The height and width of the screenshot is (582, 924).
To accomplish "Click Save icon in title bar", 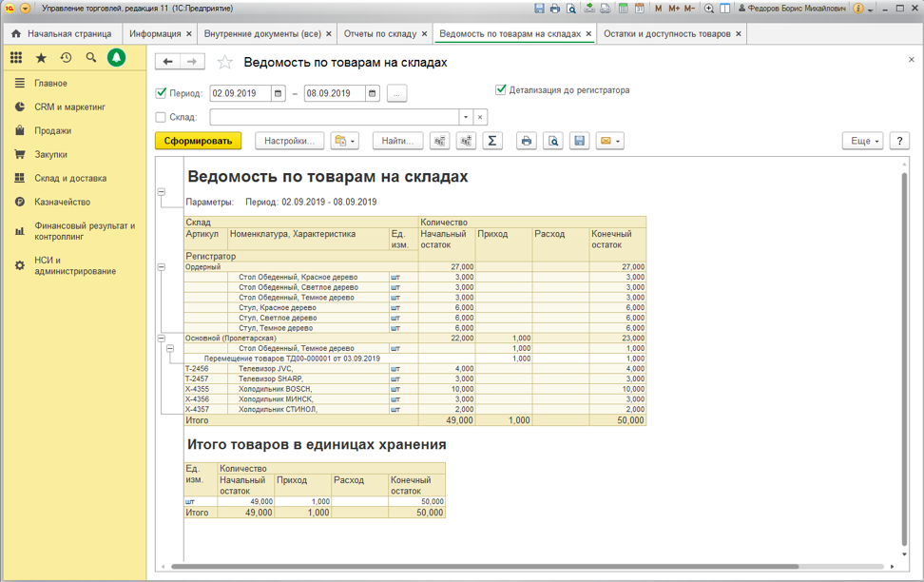I will pyautogui.click(x=539, y=9).
